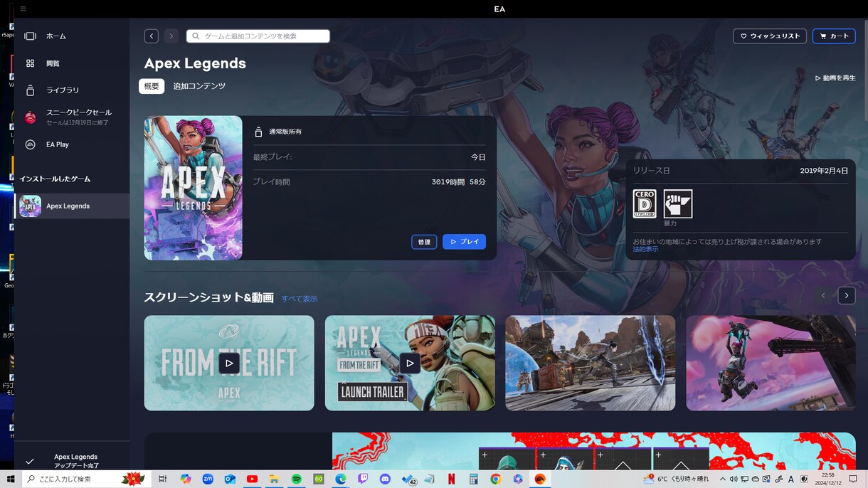
Task: Switch to the 追加コンテンツ tab
Action: 199,86
